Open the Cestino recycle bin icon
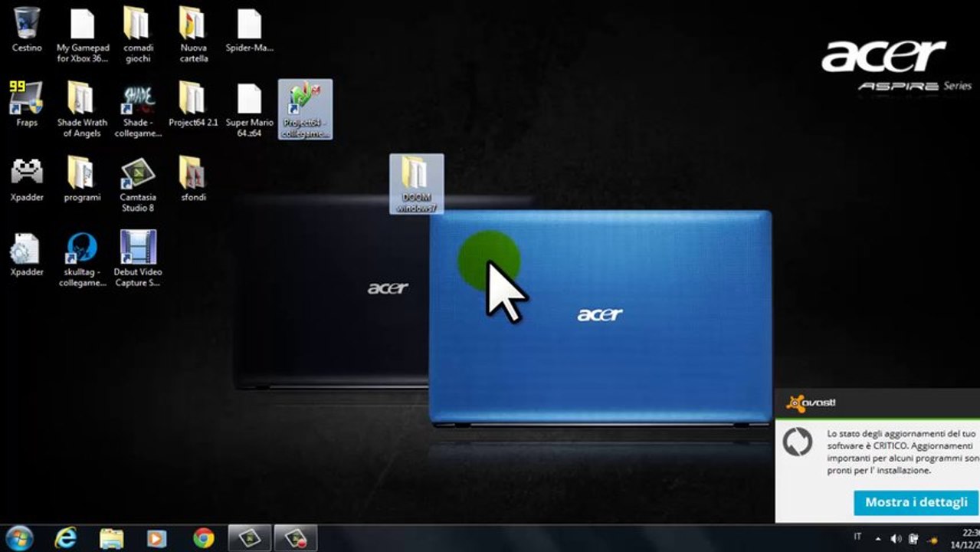Image resolution: width=980 pixels, height=552 pixels. (27, 30)
